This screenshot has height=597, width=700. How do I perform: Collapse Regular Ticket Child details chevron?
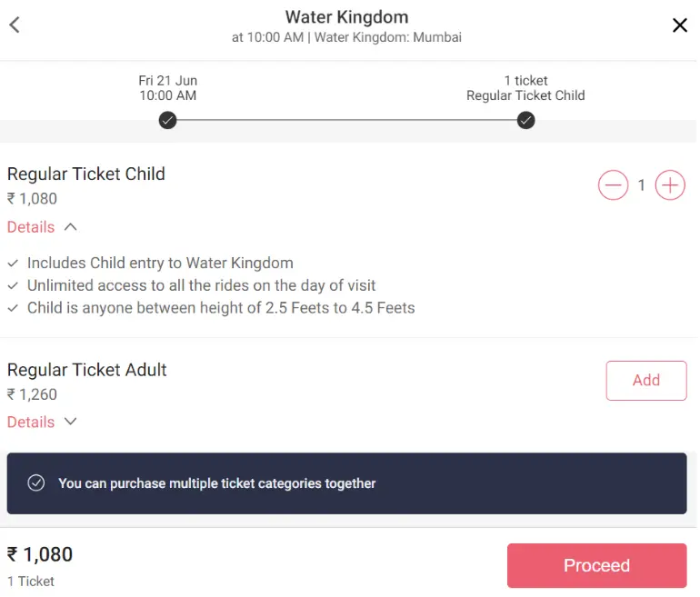pyautogui.click(x=71, y=227)
